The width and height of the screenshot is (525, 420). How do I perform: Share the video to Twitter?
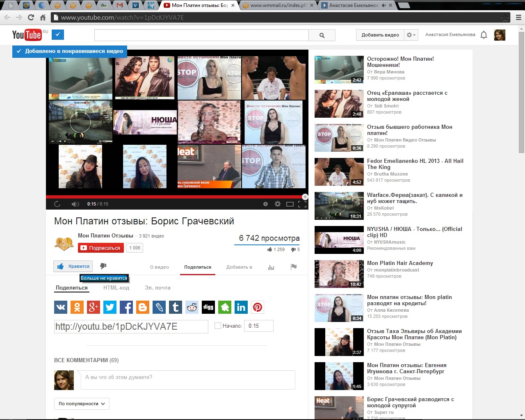coord(110,307)
